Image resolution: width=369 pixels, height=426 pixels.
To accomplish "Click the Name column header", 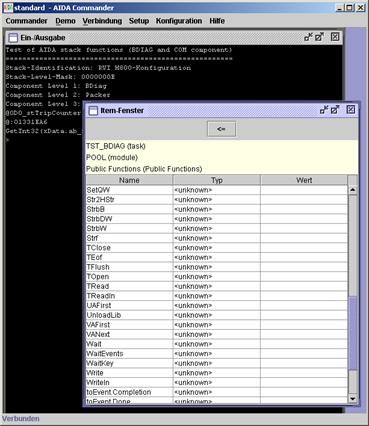I will 129,180.
